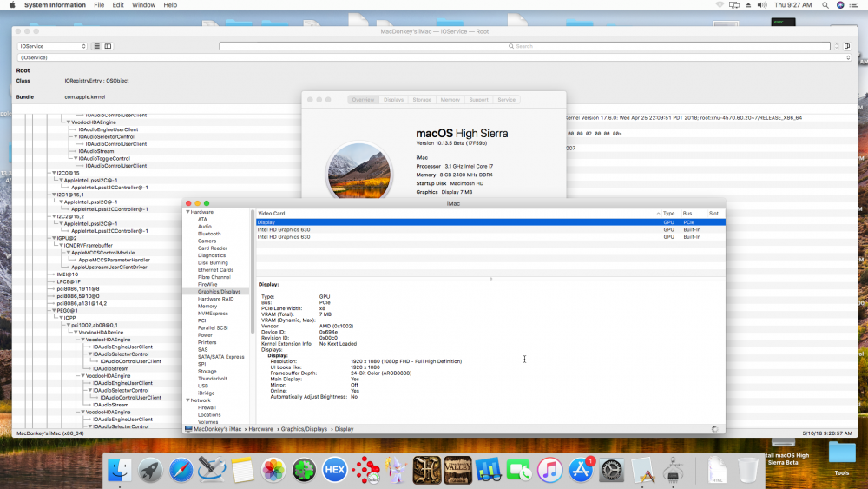Image resolution: width=868 pixels, height=489 pixels.
Task: Select Firewall under Network
Action: (x=207, y=407)
